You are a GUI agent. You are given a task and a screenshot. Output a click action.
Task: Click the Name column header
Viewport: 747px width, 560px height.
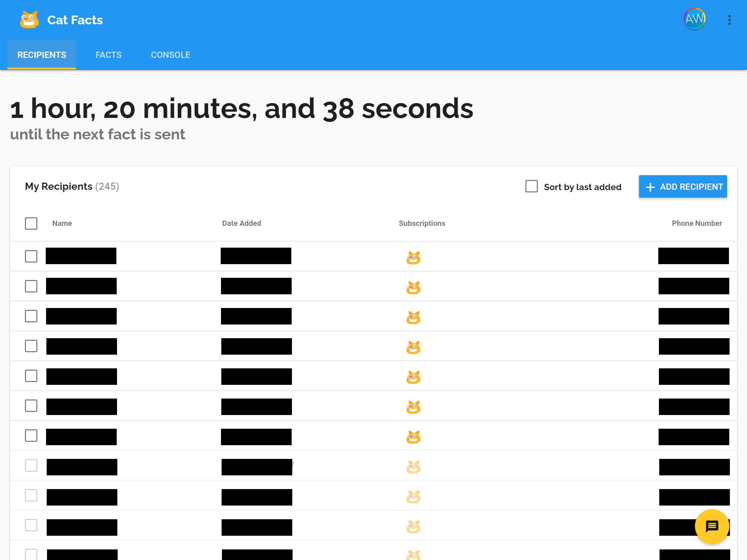coord(62,223)
